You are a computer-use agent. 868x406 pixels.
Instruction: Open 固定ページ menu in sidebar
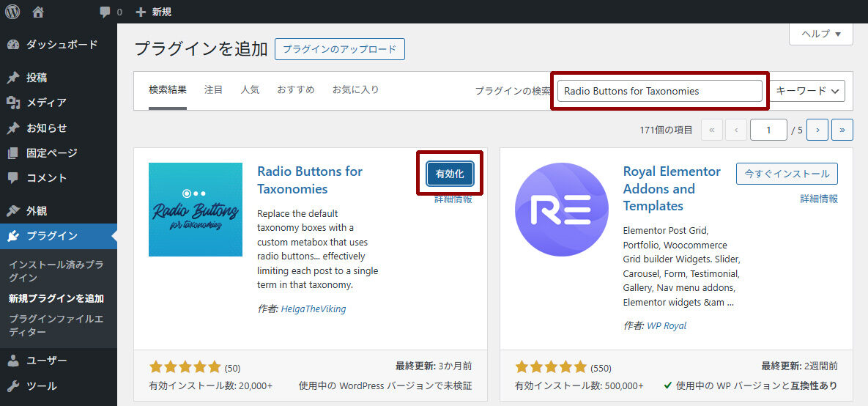[59, 153]
